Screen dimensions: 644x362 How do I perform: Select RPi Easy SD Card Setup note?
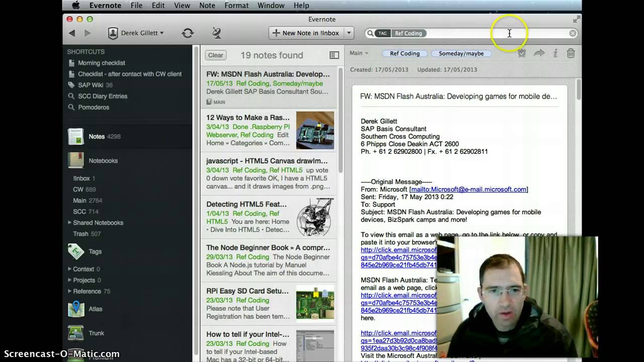[x=269, y=304]
